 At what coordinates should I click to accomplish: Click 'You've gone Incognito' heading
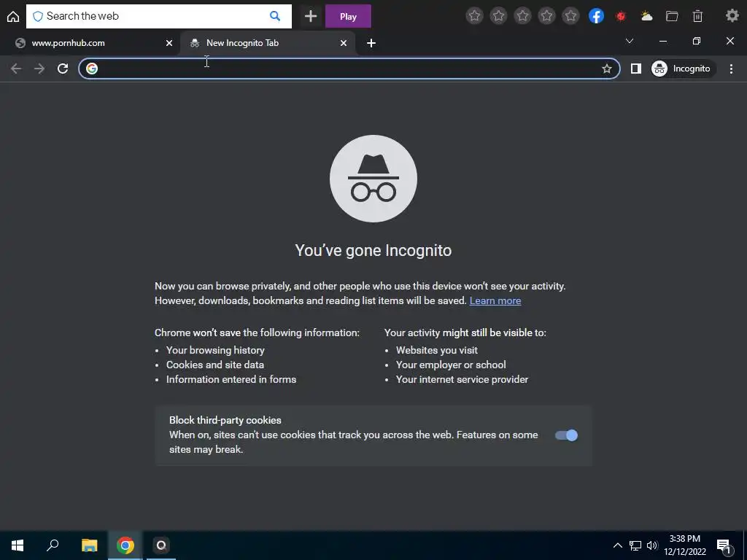click(373, 251)
